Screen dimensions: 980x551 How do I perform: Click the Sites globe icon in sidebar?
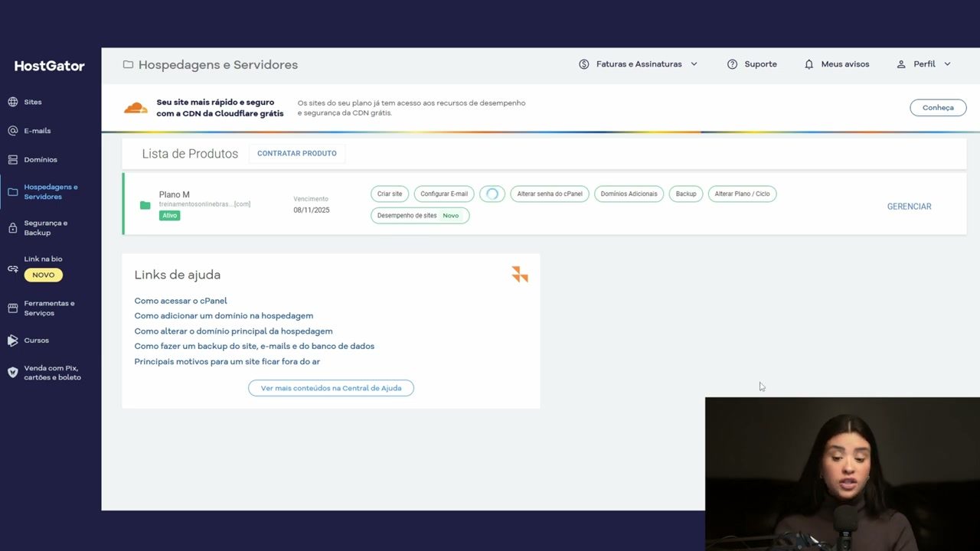click(x=13, y=102)
